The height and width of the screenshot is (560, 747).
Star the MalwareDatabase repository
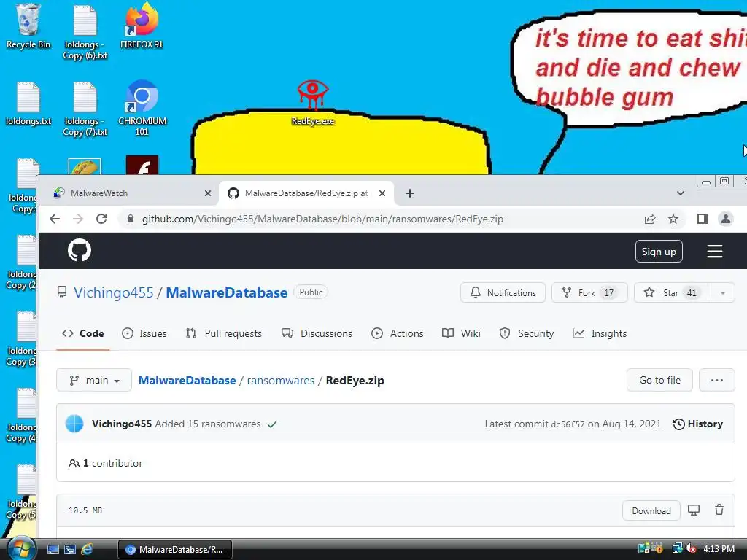point(673,293)
